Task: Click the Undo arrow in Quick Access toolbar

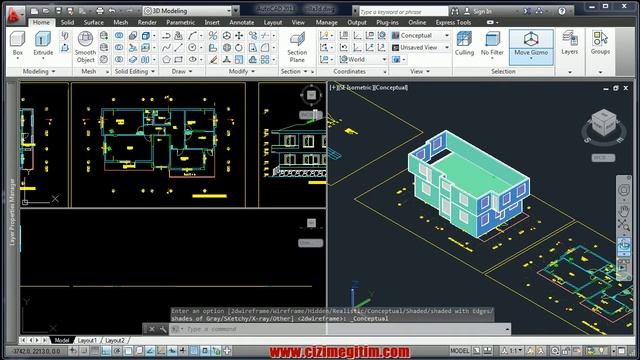Action: point(112,11)
